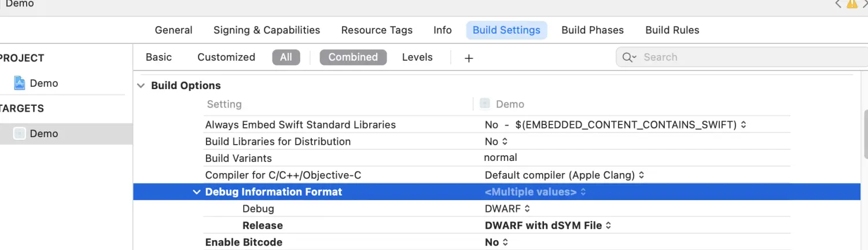This screenshot has width=868, height=250.
Task: Click the back navigation chevron icon
Action: click(838, 4)
